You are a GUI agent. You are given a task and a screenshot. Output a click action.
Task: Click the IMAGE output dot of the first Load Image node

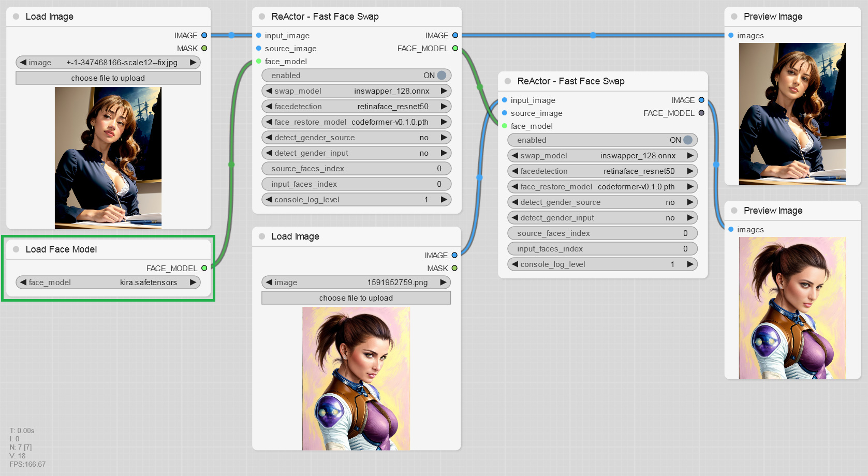(203, 35)
